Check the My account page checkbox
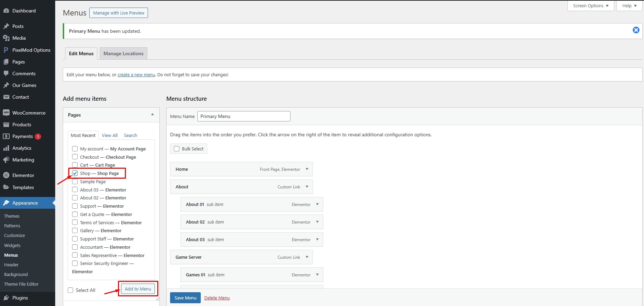This screenshot has height=306, width=644. tap(75, 149)
